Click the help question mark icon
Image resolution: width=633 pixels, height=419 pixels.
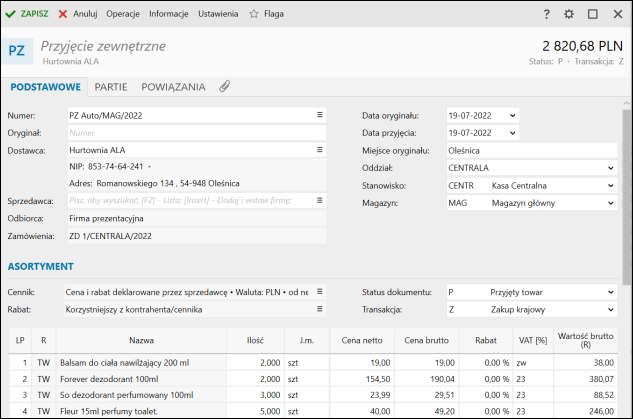546,14
